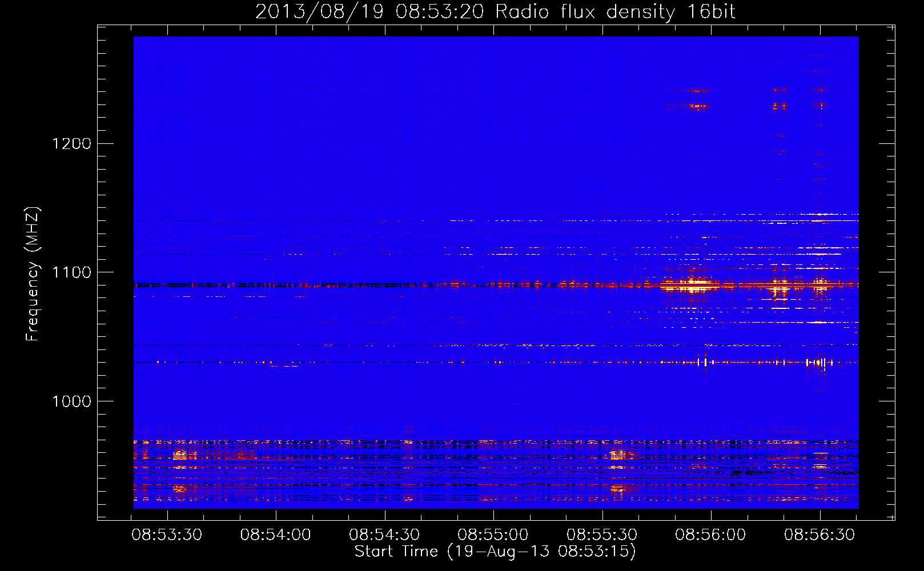The image size is (924, 571).
Task: Click the 1100 frequency tick label
Action: point(72,272)
